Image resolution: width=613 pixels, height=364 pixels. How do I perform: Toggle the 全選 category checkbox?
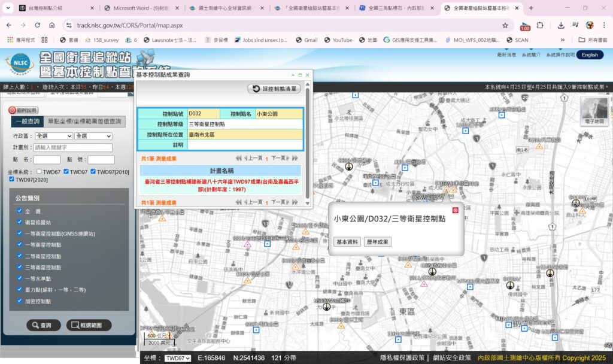pos(20,210)
